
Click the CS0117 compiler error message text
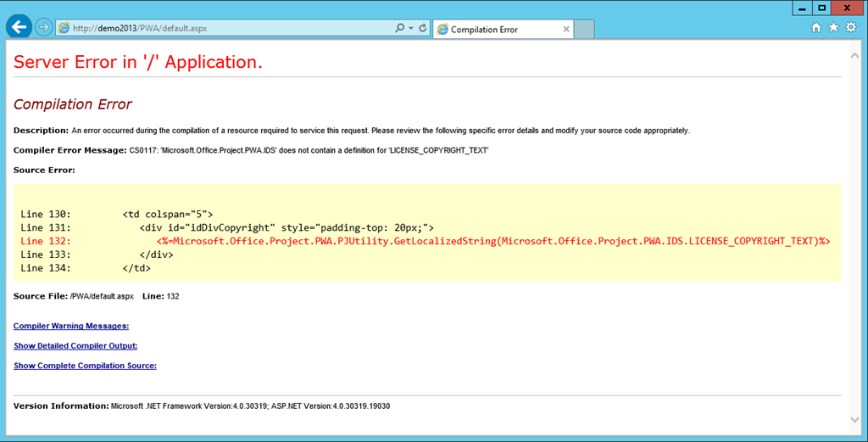(x=309, y=151)
